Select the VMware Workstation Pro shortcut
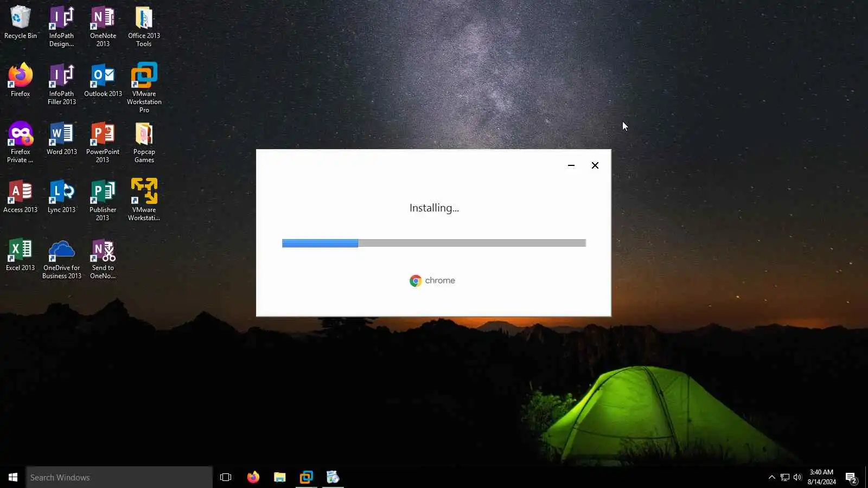This screenshot has width=868, height=488. point(144,88)
